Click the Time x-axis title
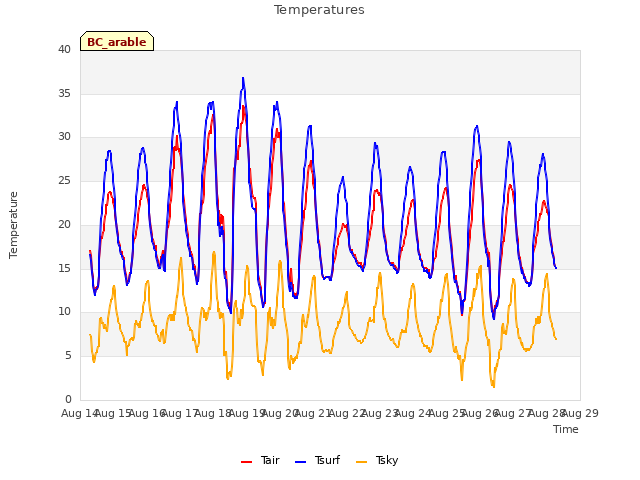The height and width of the screenshot is (480, 640). pyautogui.click(x=565, y=429)
